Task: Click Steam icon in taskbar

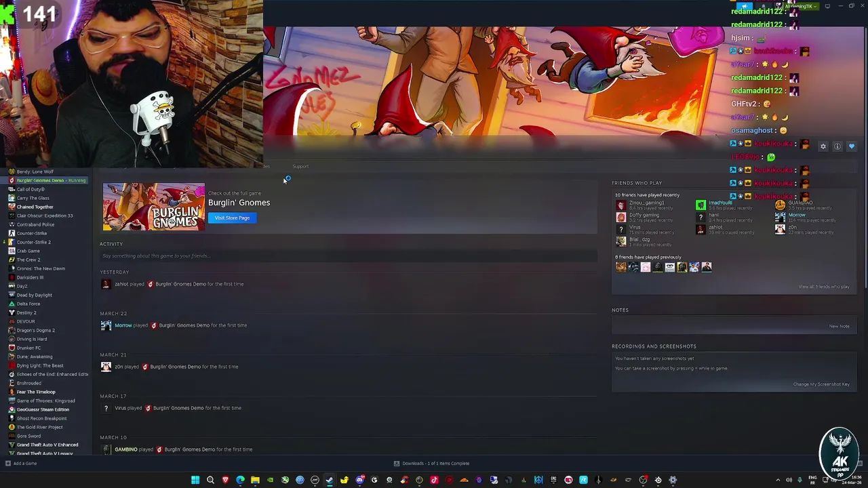Action: (330, 480)
